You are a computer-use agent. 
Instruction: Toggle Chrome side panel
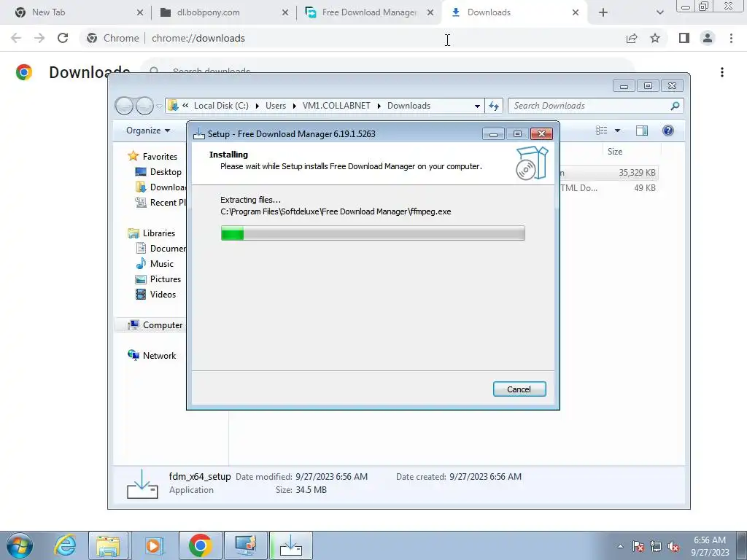pos(684,38)
